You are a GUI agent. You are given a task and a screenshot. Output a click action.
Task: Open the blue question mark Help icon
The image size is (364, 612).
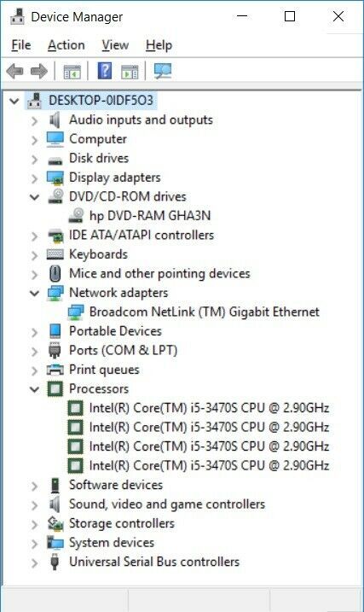pyautogui.click(x=105, y=71)
